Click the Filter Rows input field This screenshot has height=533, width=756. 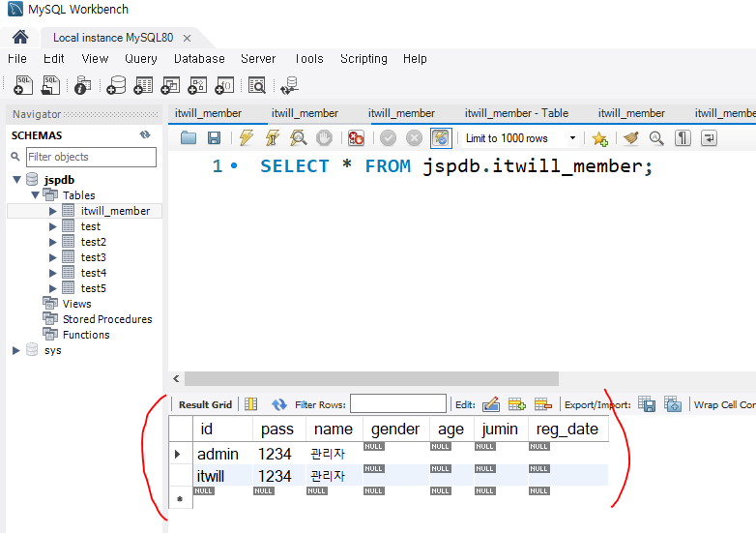pos(398,403)
